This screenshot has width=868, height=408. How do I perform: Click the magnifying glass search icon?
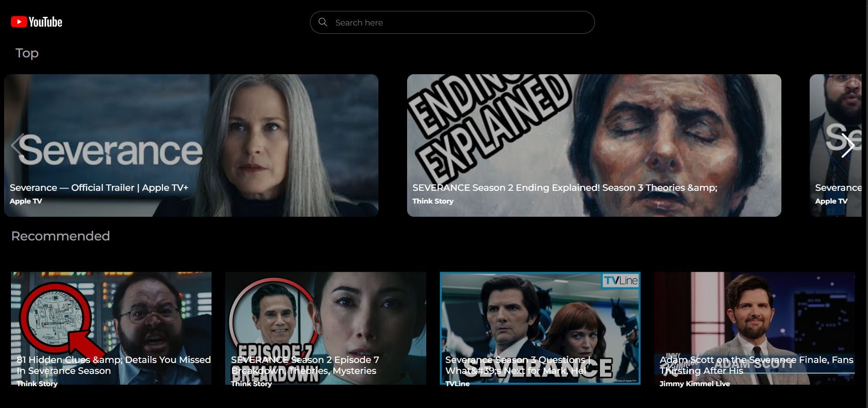click(323, 22)
